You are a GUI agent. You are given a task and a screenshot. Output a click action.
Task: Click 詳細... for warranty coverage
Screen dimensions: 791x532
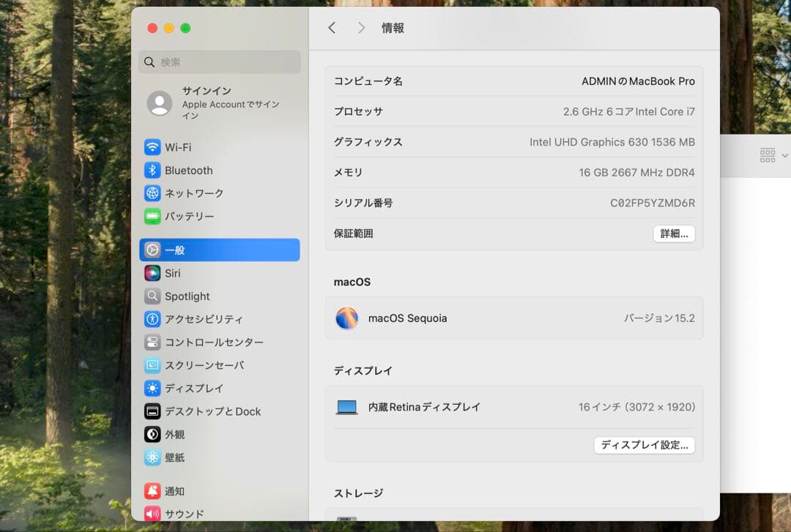point(673,233)
